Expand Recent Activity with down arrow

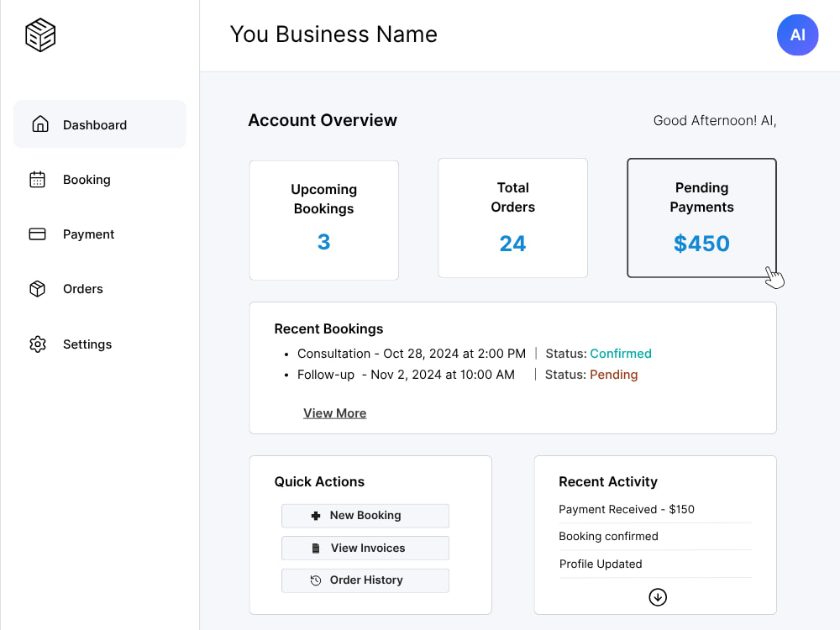pyautogui.click(x=658, y=596)
